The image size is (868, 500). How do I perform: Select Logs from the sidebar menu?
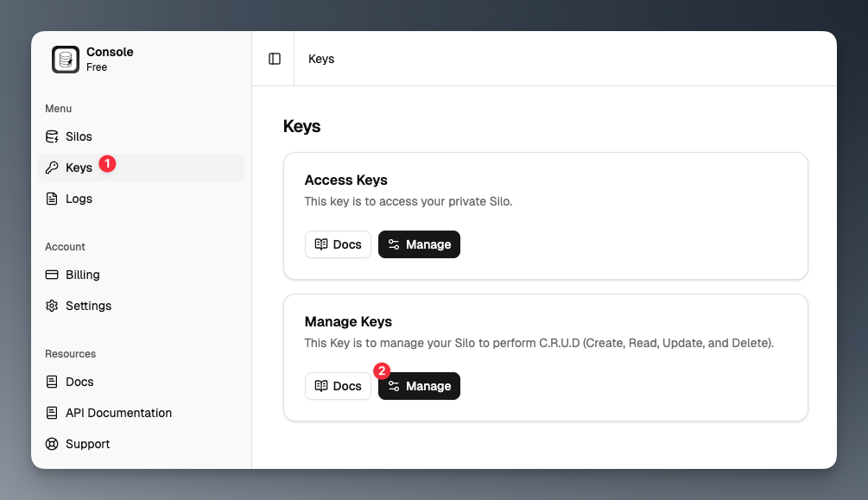click(79, 199)
